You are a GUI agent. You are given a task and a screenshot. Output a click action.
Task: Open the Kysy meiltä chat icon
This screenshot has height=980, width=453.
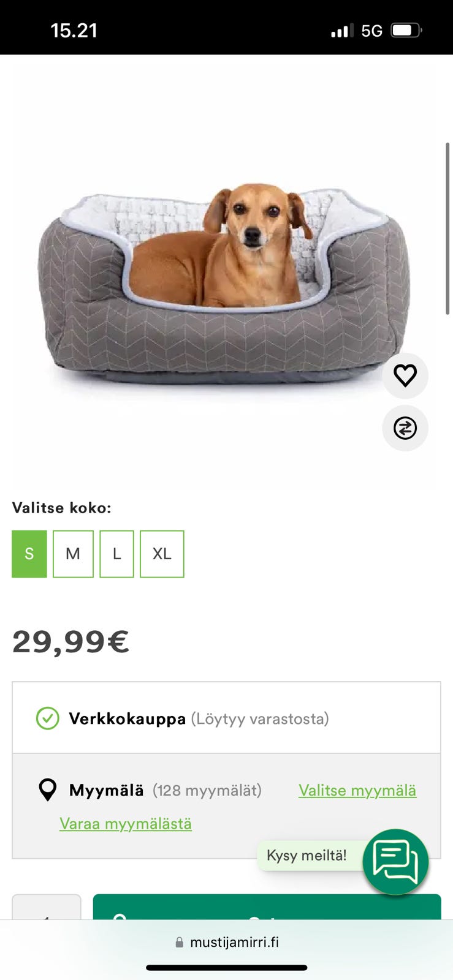(395, 862)
